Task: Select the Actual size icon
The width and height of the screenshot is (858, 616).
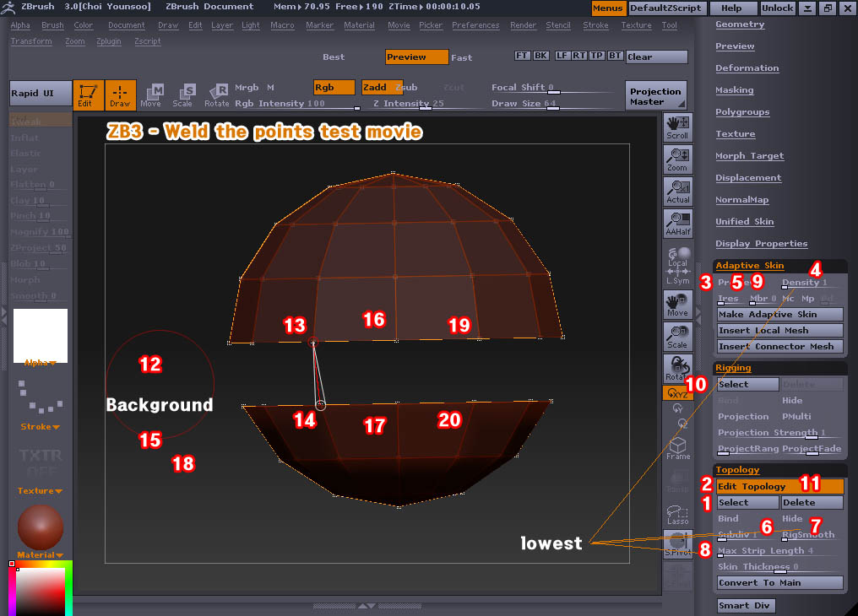Action: coord(677,191)
